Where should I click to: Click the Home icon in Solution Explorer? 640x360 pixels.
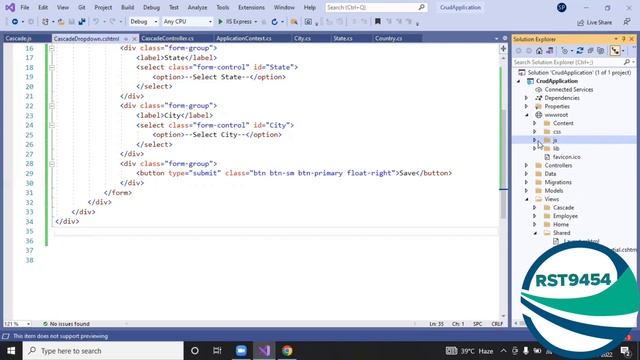(539, 51)
